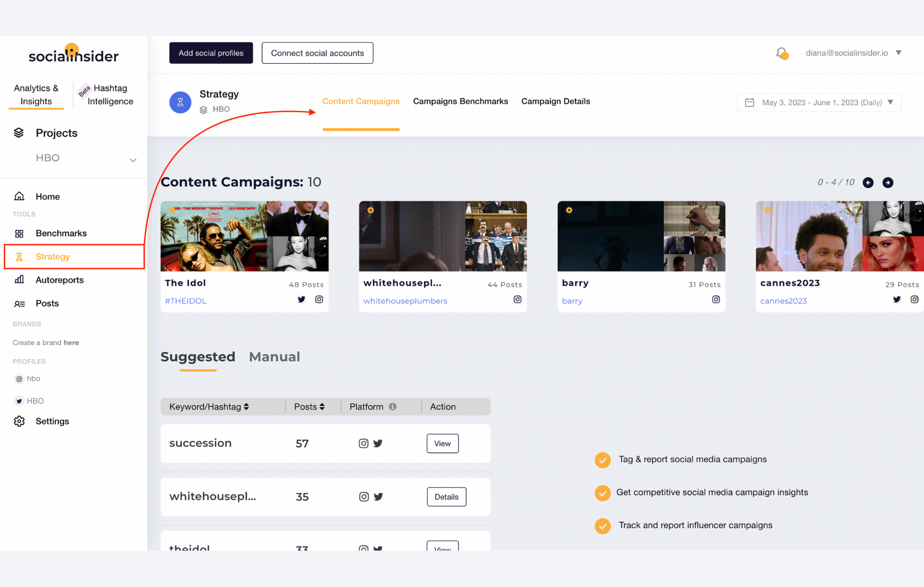Switch to Campaign Details tab
924x587 pixels.
click(555, 101)
